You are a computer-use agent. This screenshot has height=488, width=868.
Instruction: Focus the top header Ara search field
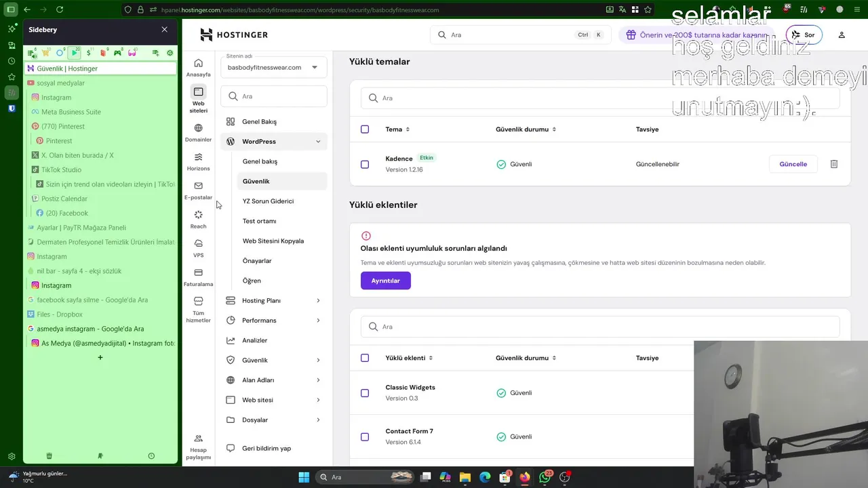coord(521,35)
